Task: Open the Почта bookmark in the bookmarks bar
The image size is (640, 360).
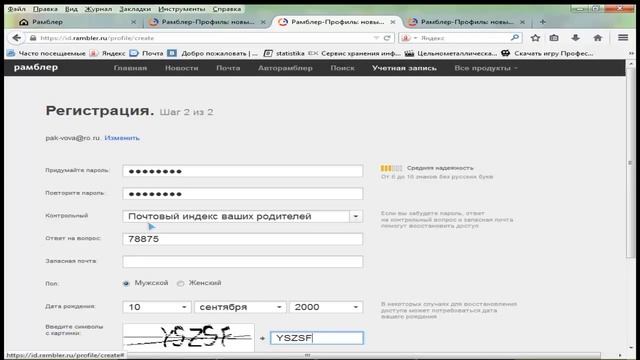Action: point(147,53)
